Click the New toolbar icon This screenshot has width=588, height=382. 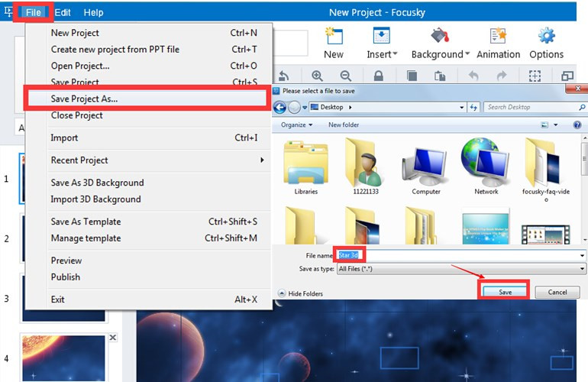click(x=334, y=37)
